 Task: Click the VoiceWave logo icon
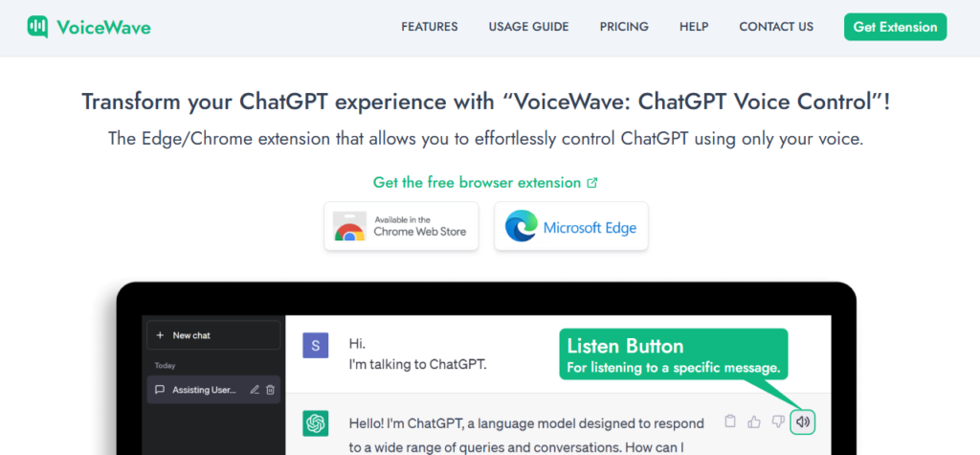[38, 27]
